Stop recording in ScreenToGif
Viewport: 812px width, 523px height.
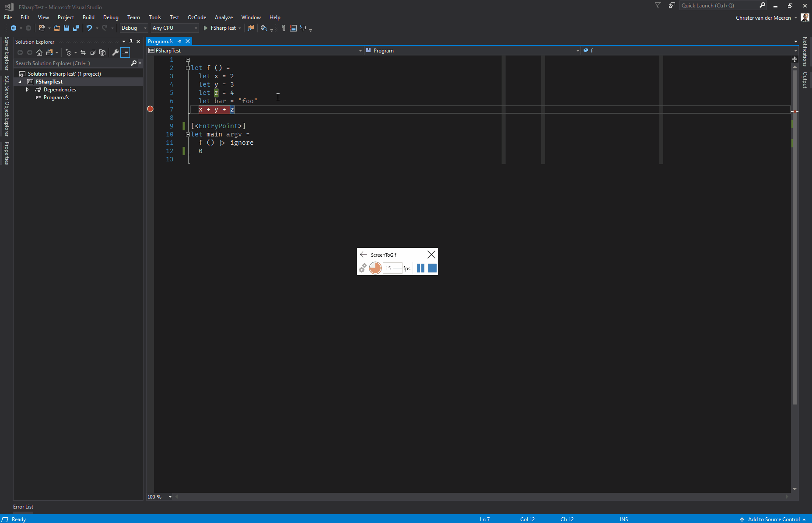pos(432,268)
